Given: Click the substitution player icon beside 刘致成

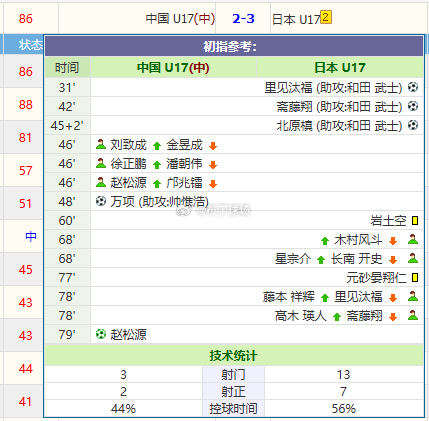Looking at the screenshot, I should point(101,144).
